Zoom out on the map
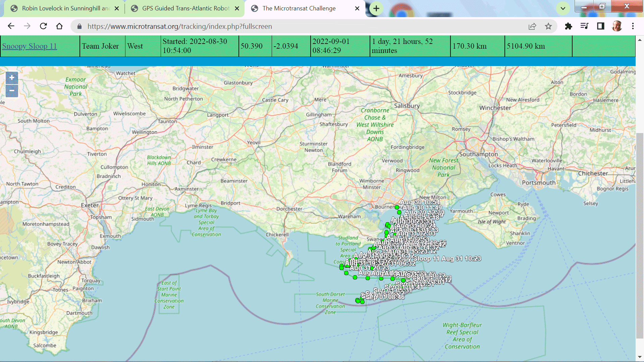644x362 pixels. 12,90
